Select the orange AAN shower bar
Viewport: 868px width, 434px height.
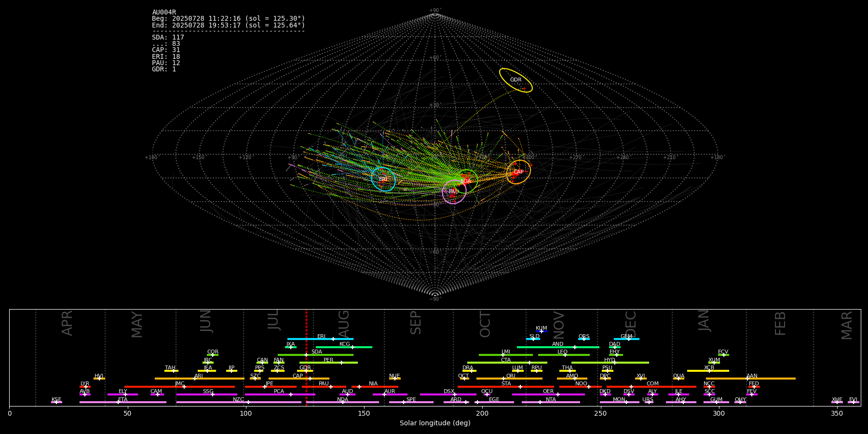point(751,379)
